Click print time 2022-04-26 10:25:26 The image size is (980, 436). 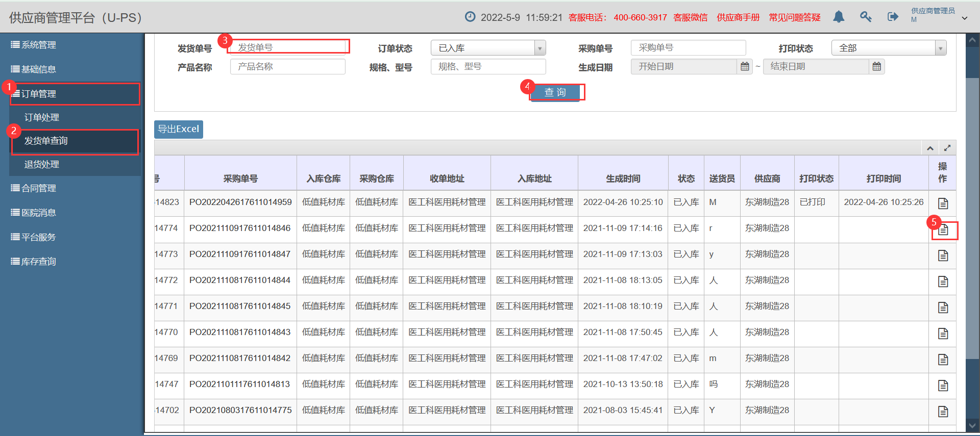tap(884, 202)
